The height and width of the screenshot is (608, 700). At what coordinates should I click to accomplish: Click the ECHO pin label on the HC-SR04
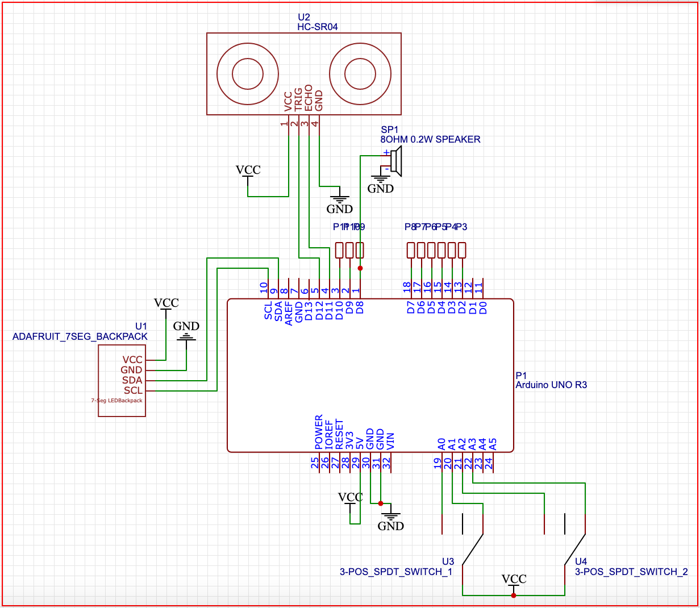(309, 98)
